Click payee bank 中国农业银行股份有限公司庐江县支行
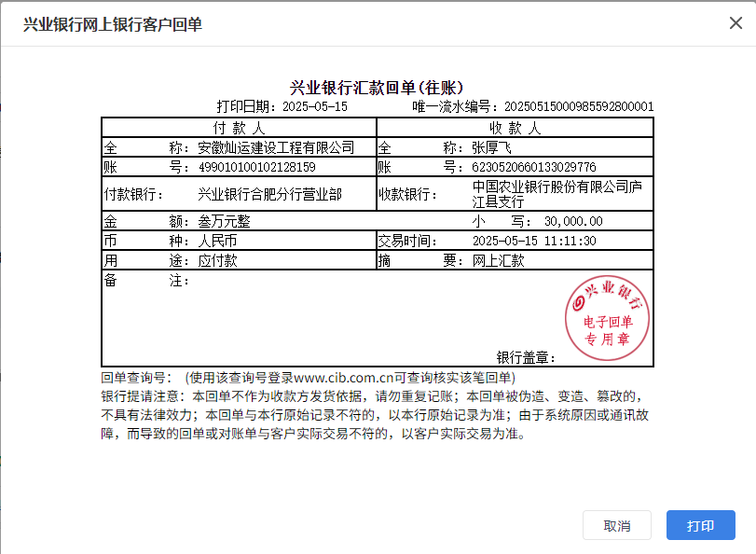 point(557,195)
